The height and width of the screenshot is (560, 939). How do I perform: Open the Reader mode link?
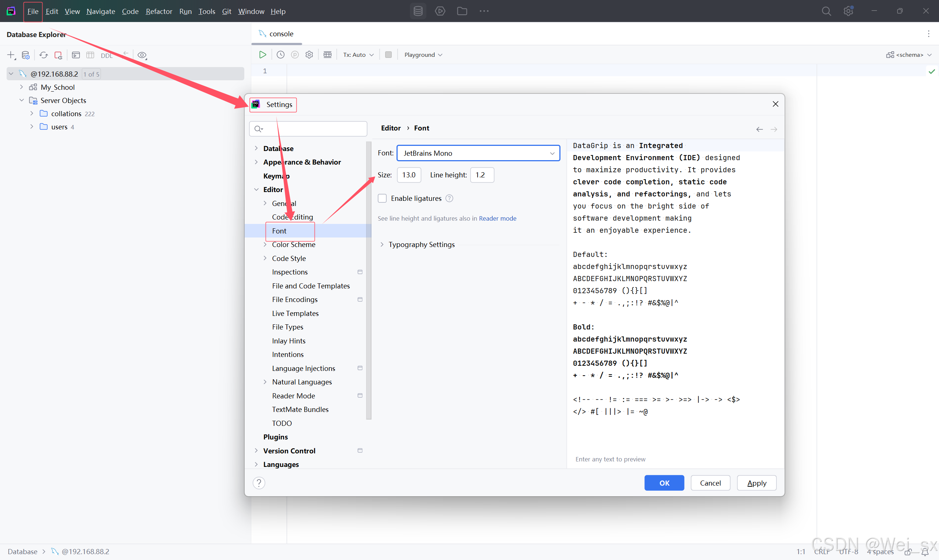[497, 218]
